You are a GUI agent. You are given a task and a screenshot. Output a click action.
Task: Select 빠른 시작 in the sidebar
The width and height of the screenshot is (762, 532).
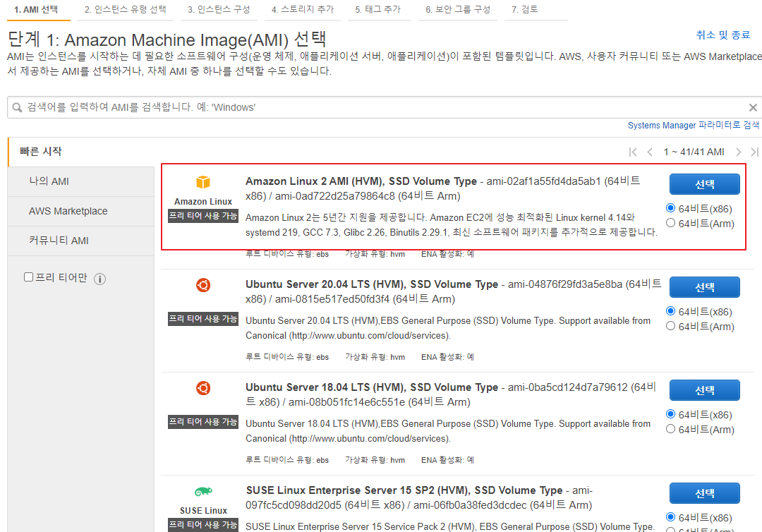click(x=81, y=152)
